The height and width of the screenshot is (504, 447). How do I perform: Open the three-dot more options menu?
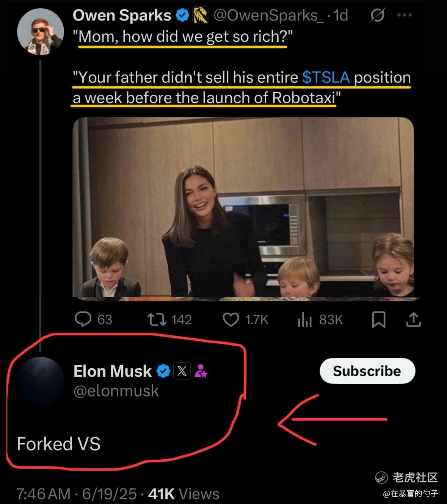click(405, 16)
